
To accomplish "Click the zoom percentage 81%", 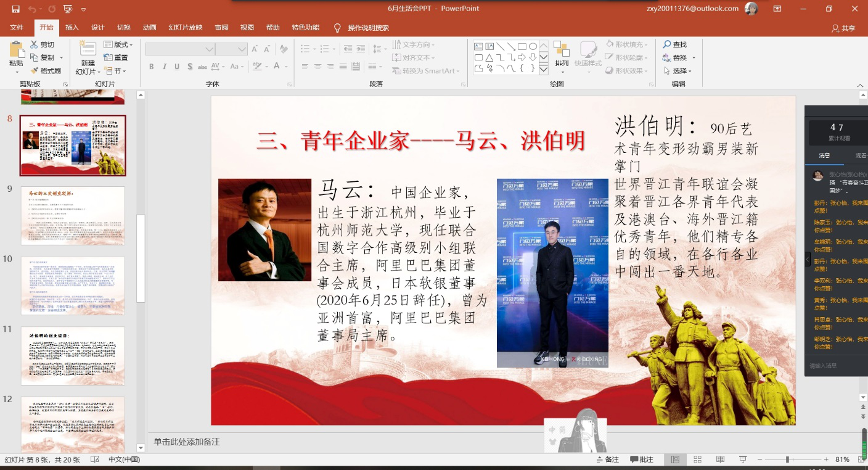I will (843, 460).
